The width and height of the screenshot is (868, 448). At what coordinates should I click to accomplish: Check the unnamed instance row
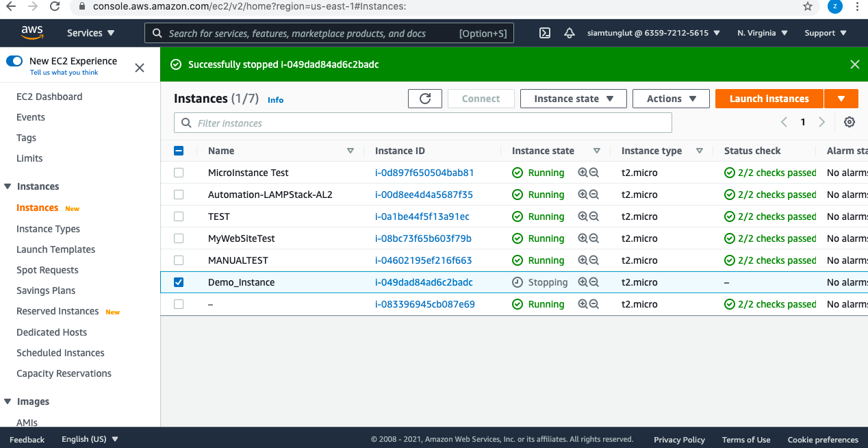(179, 304)
